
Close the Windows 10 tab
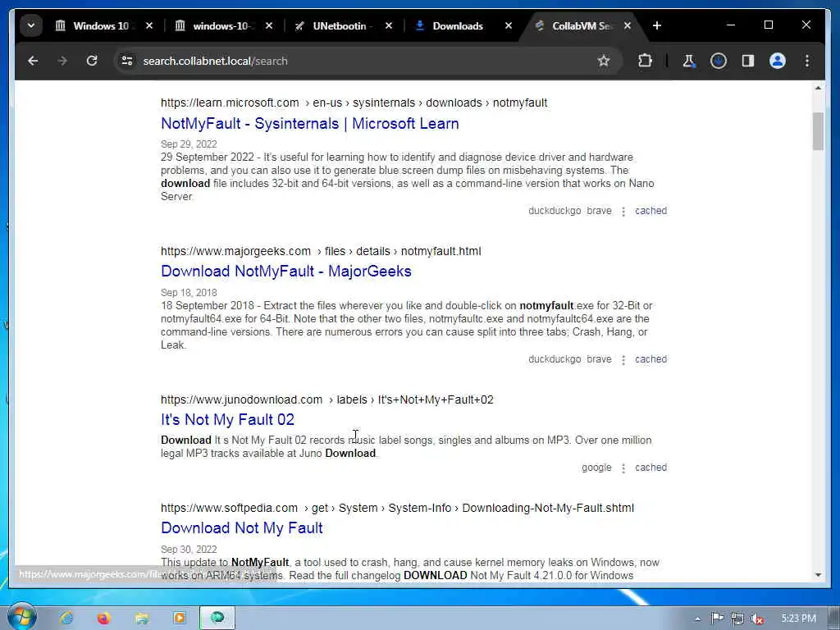coord(149,25)
